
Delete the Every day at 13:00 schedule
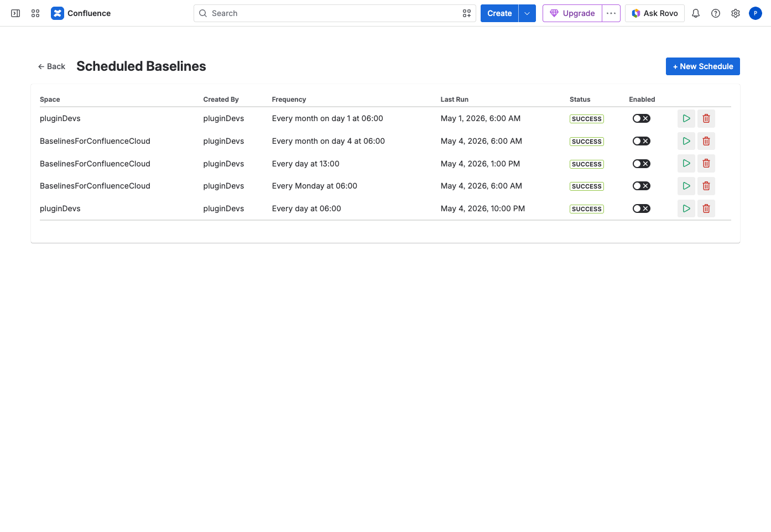706,164
